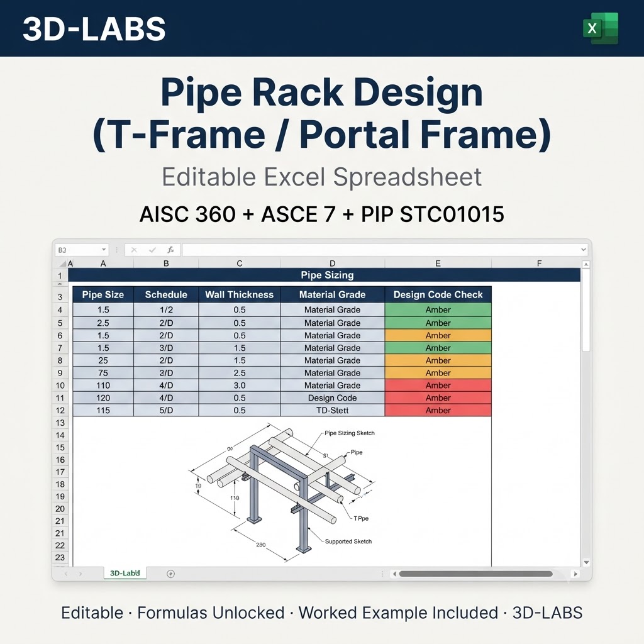Click vertical scrollbar up arrow
644x644 pixels.
pos(586,265)
